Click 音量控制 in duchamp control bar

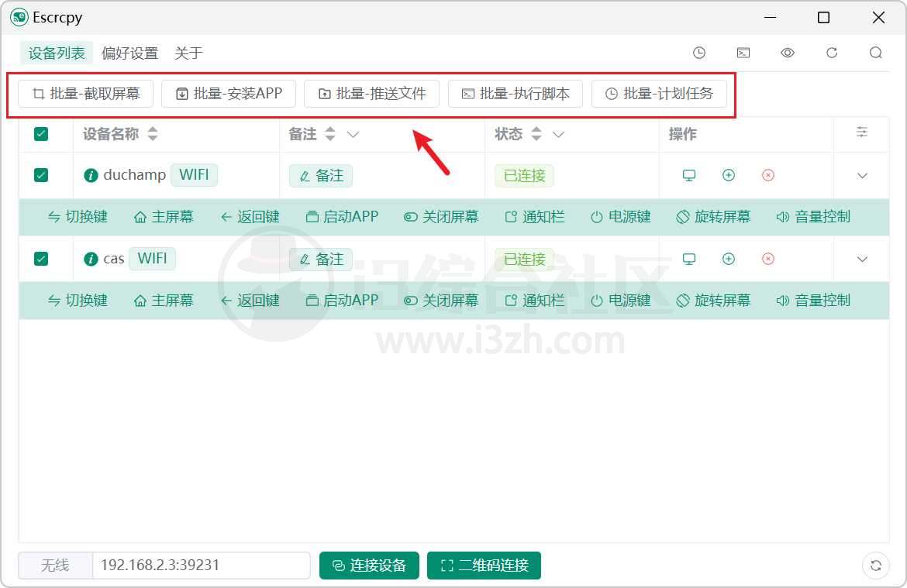[x=813, y=217]
